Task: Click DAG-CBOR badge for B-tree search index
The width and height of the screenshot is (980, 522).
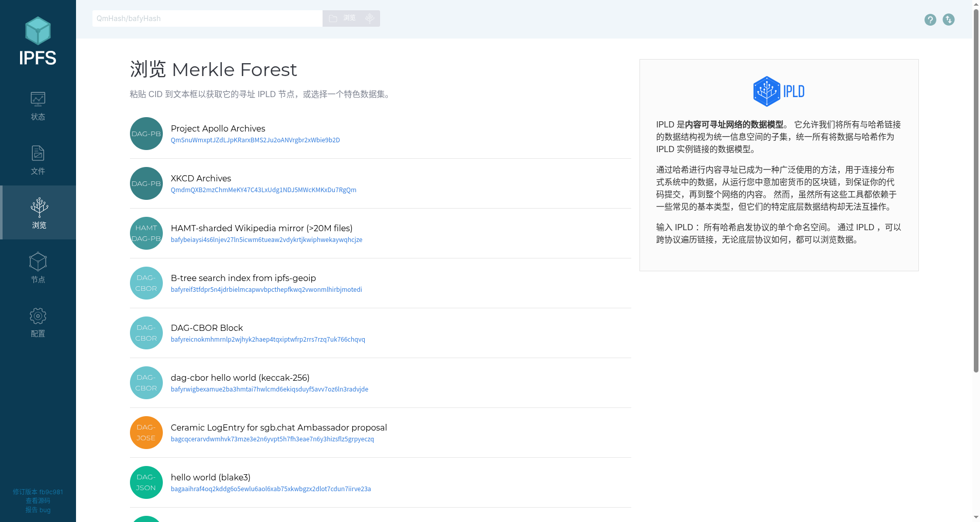Action: 146,283
